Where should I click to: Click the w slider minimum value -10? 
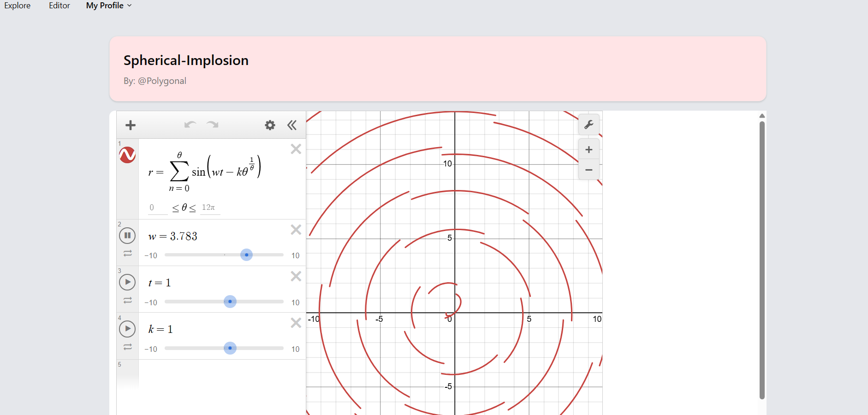coord(151,255)
